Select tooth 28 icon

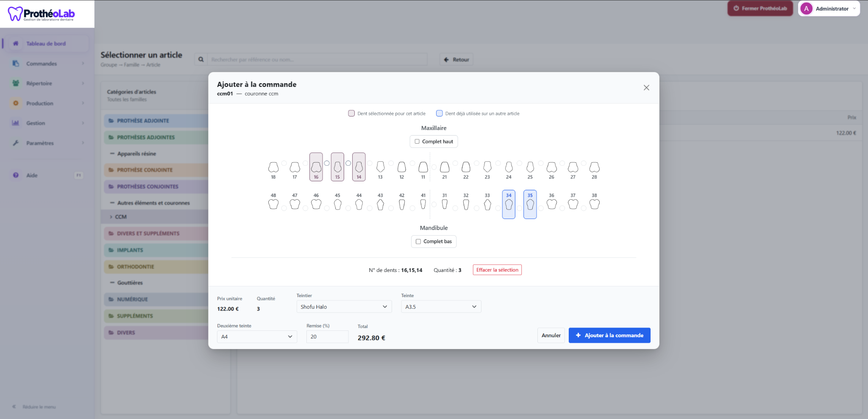click(x=594, y=167)
